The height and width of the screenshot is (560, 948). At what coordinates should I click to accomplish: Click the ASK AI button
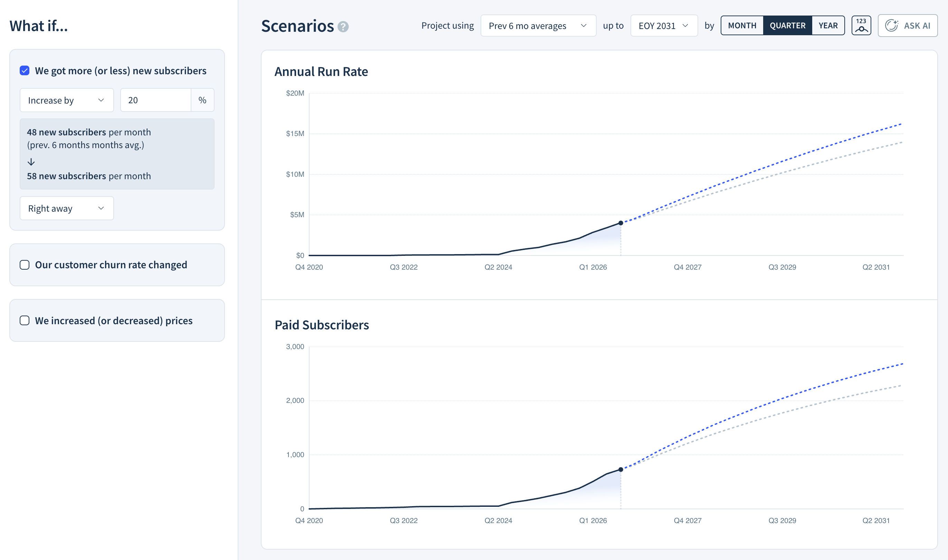pos(908,26)
